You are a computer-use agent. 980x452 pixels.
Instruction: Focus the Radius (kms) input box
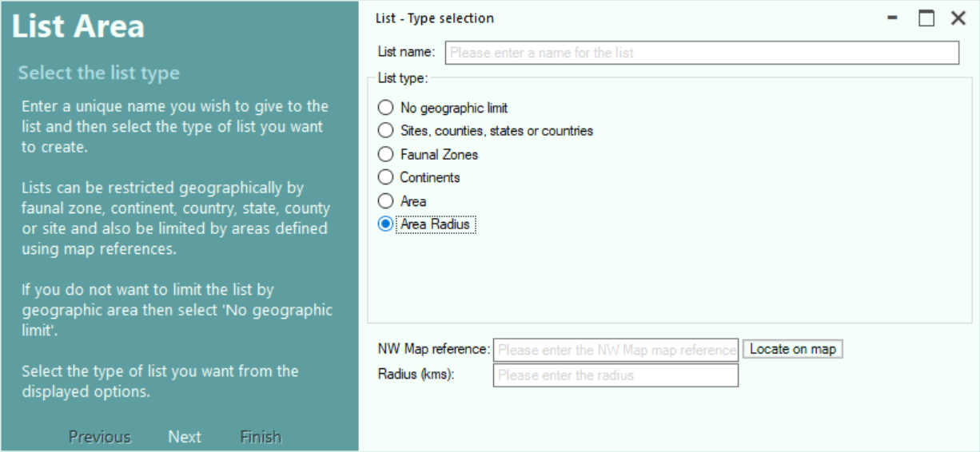pos(615,375)
